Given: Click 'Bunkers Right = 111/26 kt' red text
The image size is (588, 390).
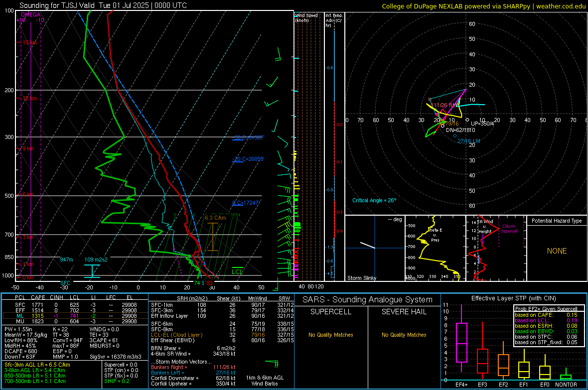Looking at the screenshot, I should click(193, 367).
